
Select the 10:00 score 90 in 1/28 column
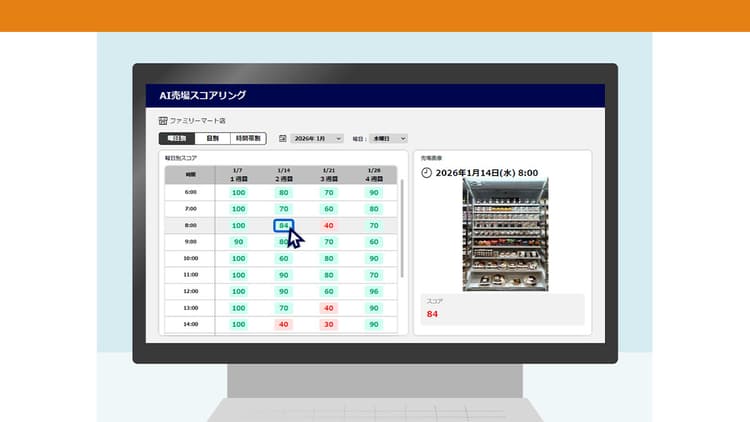(x=374, y=258)
